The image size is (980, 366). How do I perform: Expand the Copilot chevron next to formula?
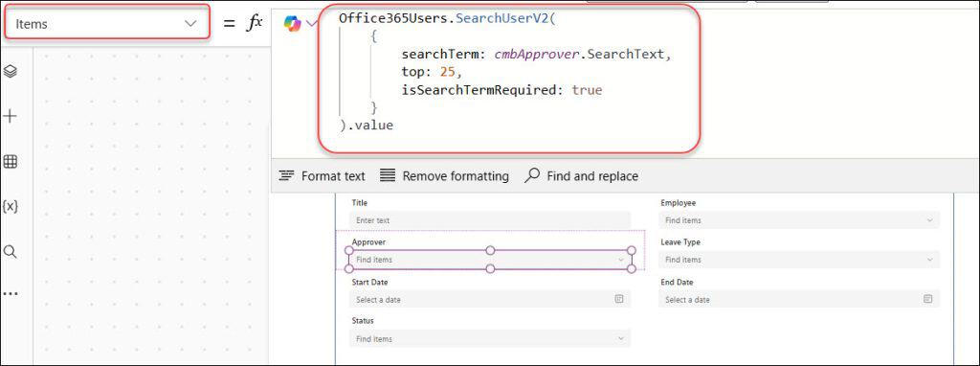(311, 23)
